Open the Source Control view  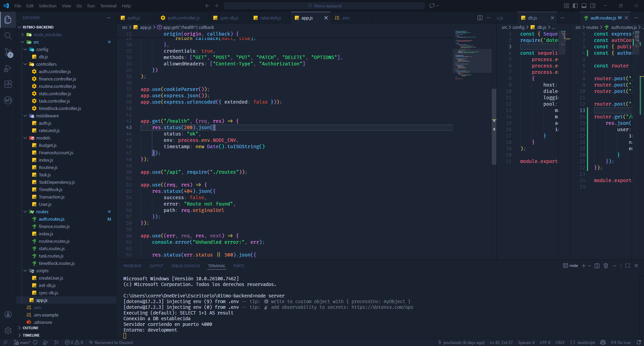[8, 53]
